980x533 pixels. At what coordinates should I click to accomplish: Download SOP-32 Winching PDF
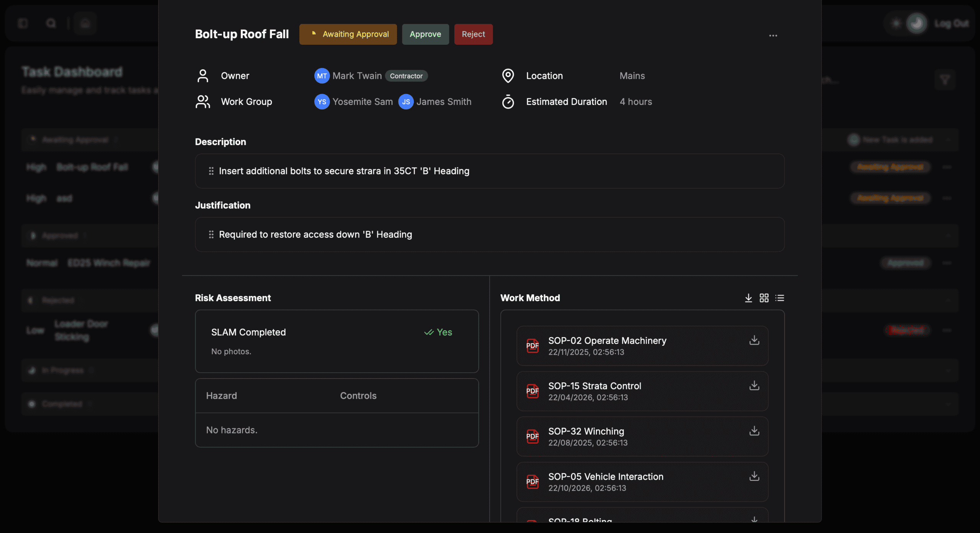(x=754, y=431)
